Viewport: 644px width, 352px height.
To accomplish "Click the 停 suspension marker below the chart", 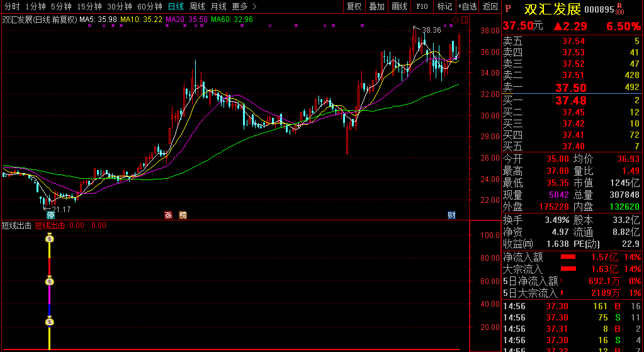I will pos(50,215).
